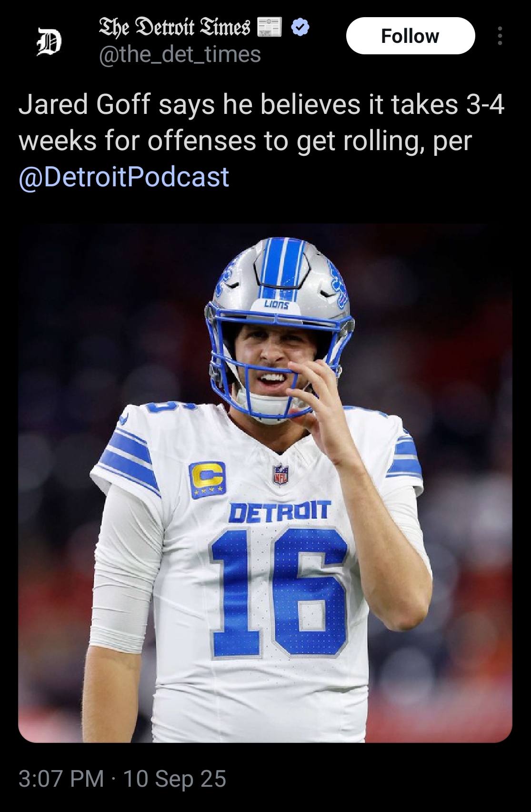Open the three-dot more options menu
The image size is (531, 812).
pos(499,36)
